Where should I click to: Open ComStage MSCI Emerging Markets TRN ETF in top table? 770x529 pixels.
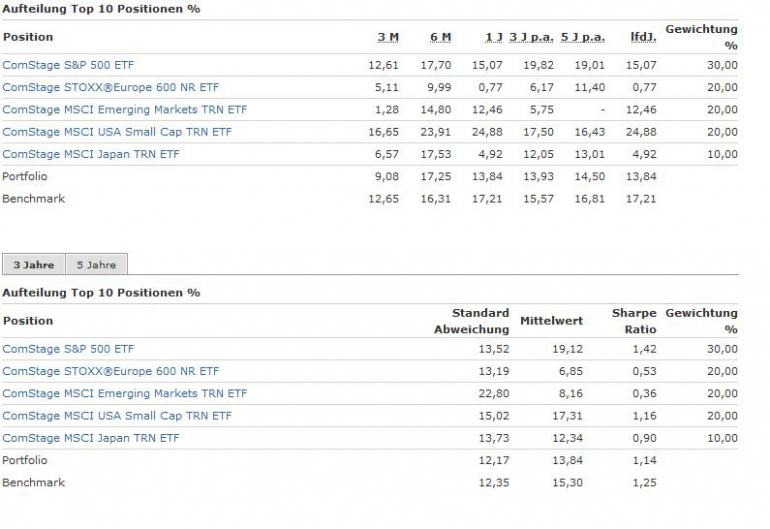125,110
